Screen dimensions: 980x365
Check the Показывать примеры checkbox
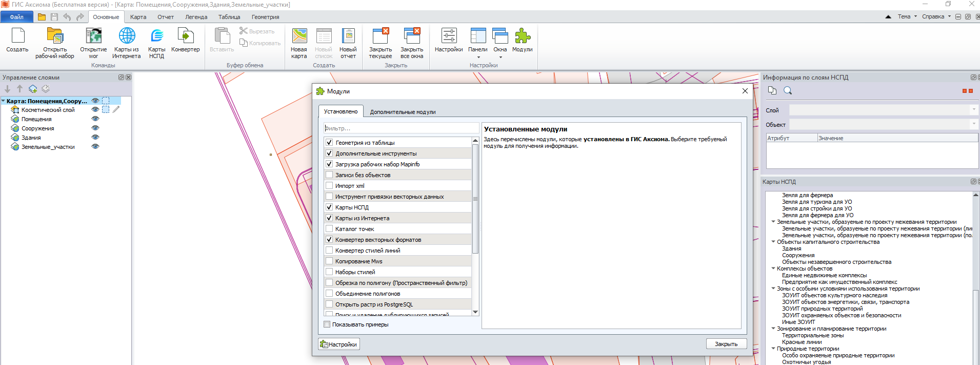[x=327, y=324]
